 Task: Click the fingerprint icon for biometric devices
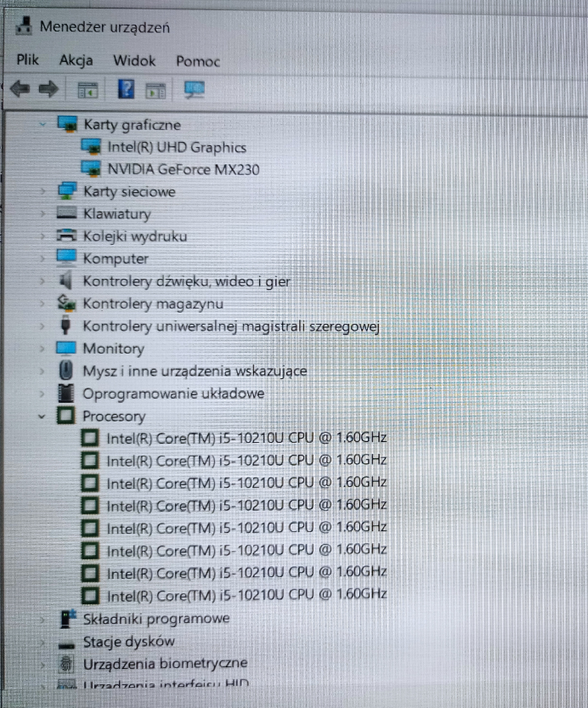66,664
